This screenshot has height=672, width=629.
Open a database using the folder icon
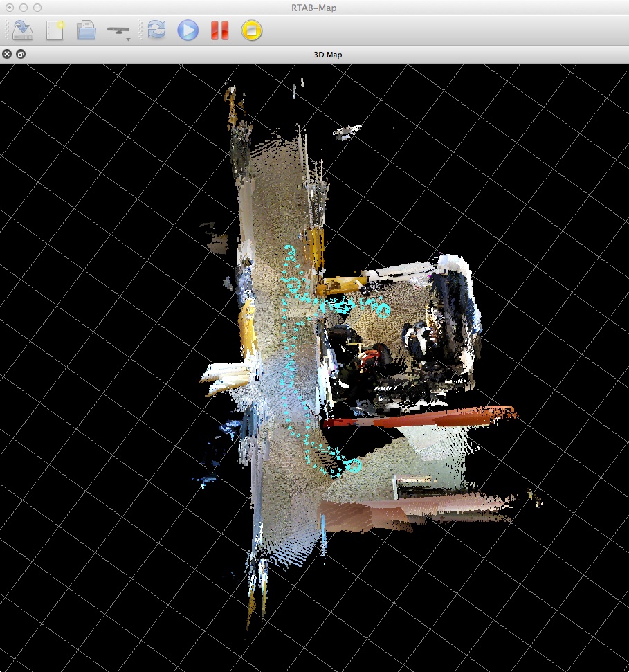[x=86, y=30]
